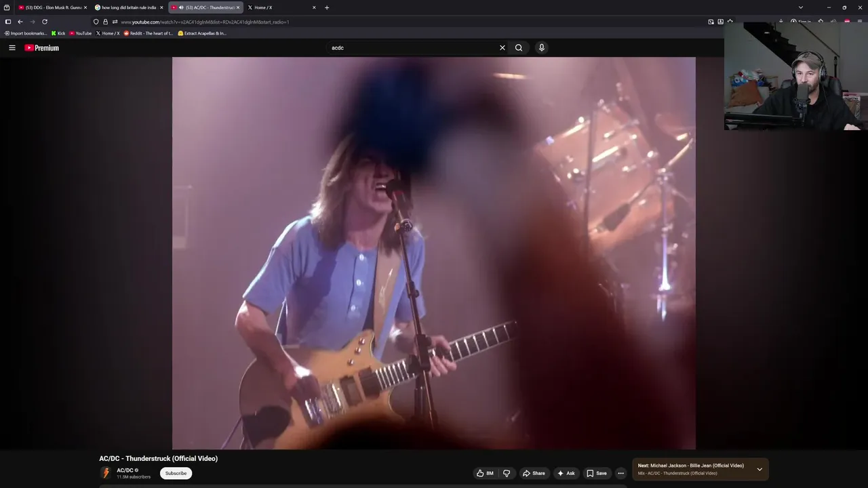Dislike the Thunderstruck video
868x488 pixels.
(x=507, y=473)
